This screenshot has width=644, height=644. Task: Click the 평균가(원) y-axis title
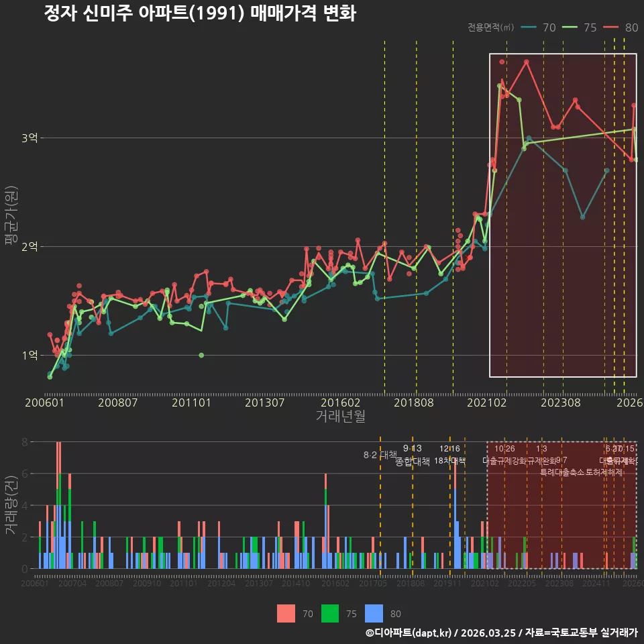(x=11, y=215)
